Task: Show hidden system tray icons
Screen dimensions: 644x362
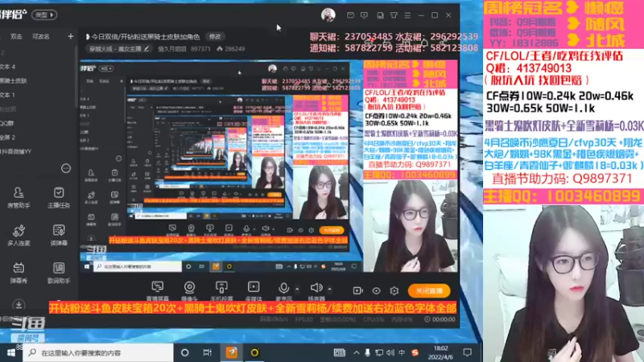Action: tap(356, 352)
